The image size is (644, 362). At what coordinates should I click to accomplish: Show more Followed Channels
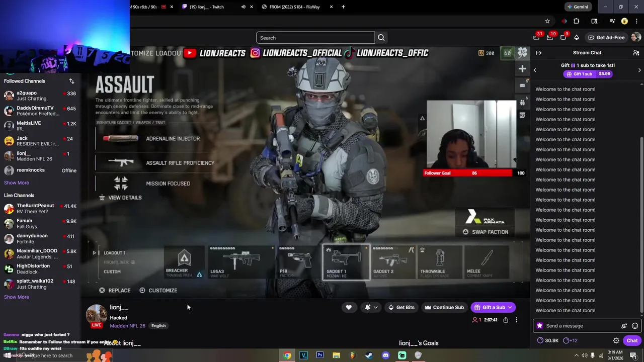point(17,183)
